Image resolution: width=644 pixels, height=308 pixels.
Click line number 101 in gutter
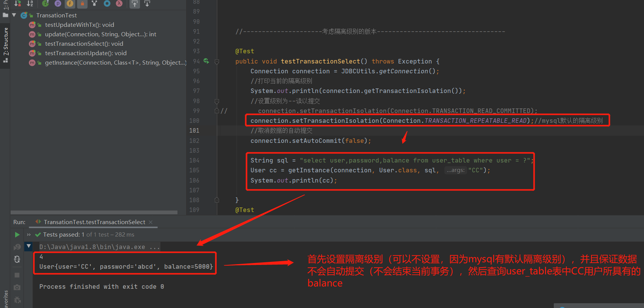point(194,130)
